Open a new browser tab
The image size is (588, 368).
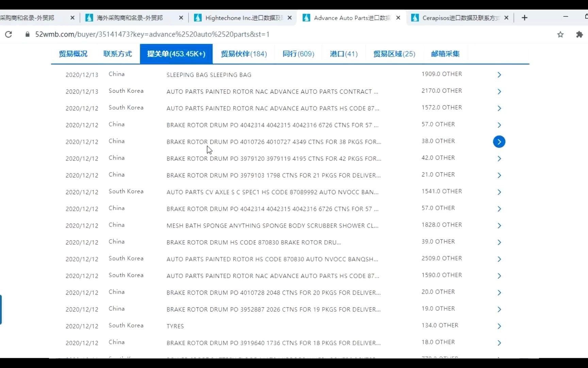tap(524, 18)
